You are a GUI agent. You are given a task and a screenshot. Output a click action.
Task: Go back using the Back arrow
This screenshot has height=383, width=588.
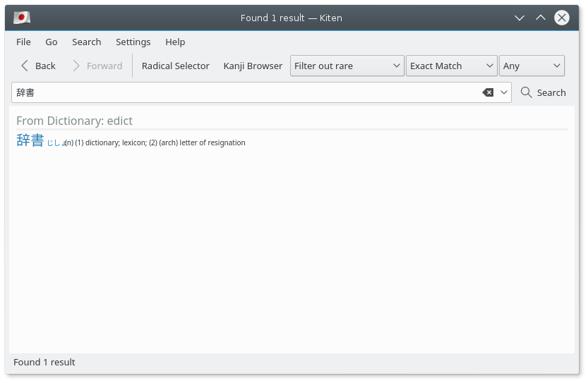(25, 66)
